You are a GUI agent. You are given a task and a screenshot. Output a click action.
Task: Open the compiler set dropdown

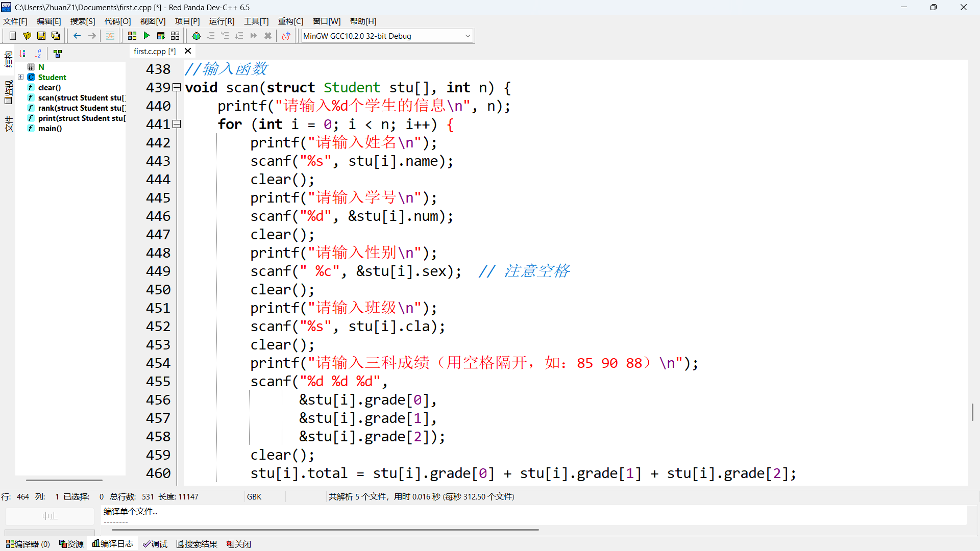pyautogui.click(x=467, y=36)
